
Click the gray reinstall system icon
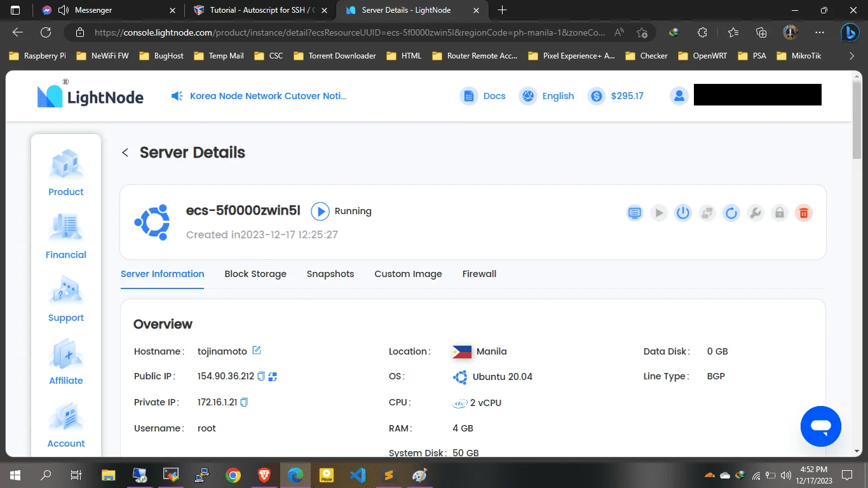point(707,213)
